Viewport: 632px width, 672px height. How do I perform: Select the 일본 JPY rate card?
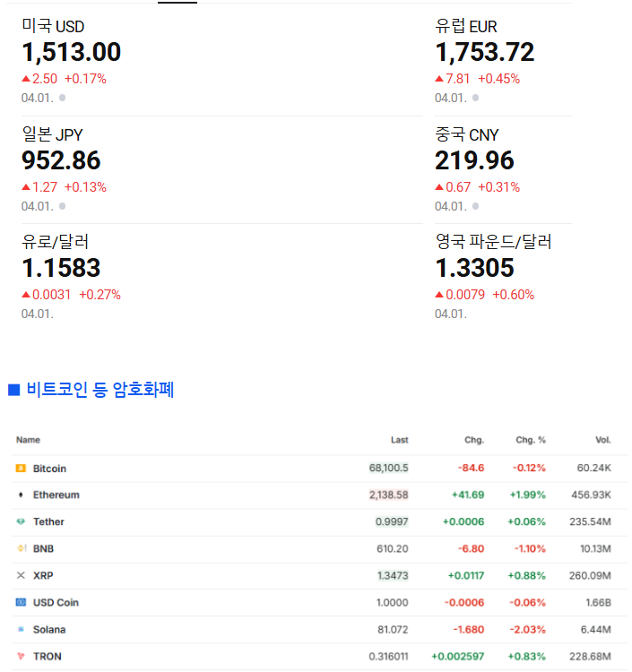61,160
